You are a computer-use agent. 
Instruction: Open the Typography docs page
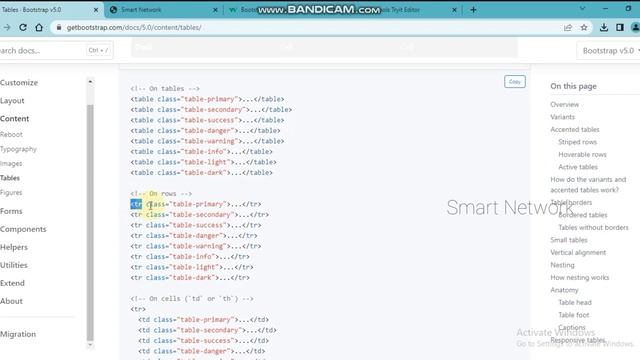coord(18,149)
